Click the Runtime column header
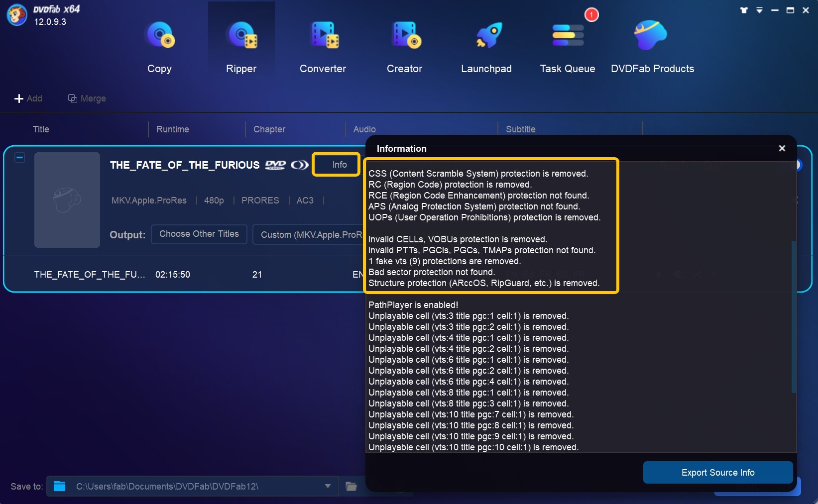 tap(173, 129)
